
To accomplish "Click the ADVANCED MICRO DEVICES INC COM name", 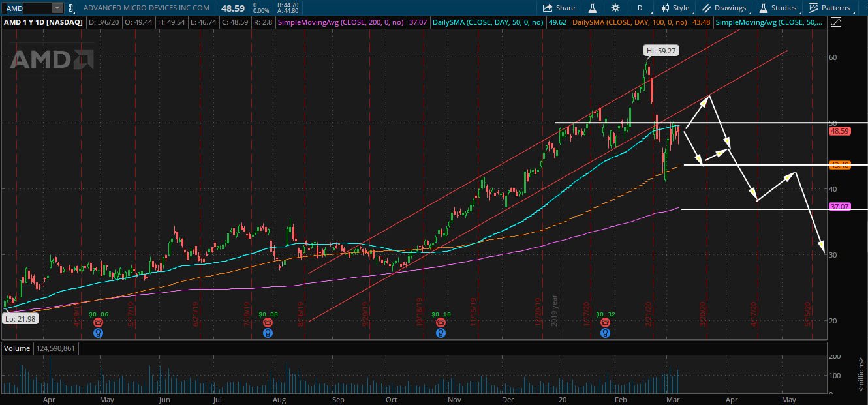I will coord(147,8).
